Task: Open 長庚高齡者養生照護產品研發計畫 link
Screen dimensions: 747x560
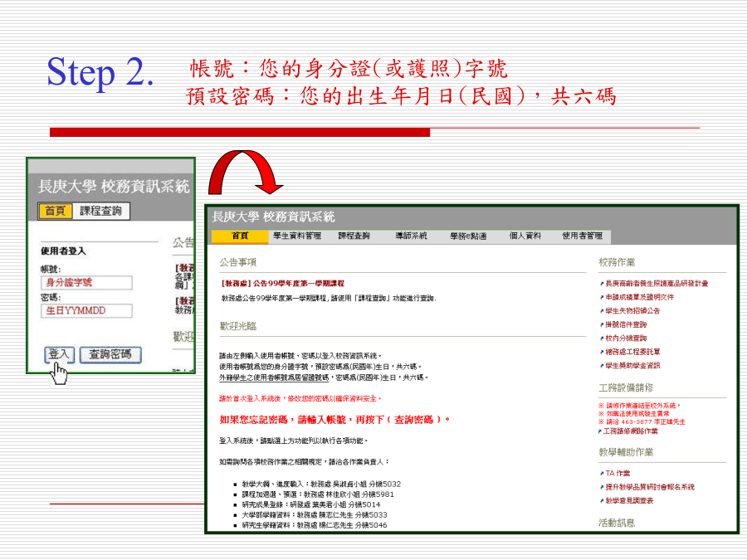Action: point(657,284)
